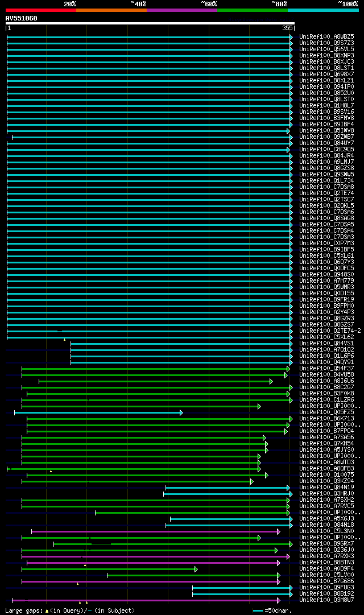Click the =50char. scale legend
This screenshot has width=364, height=615.
tap(272, 610)
